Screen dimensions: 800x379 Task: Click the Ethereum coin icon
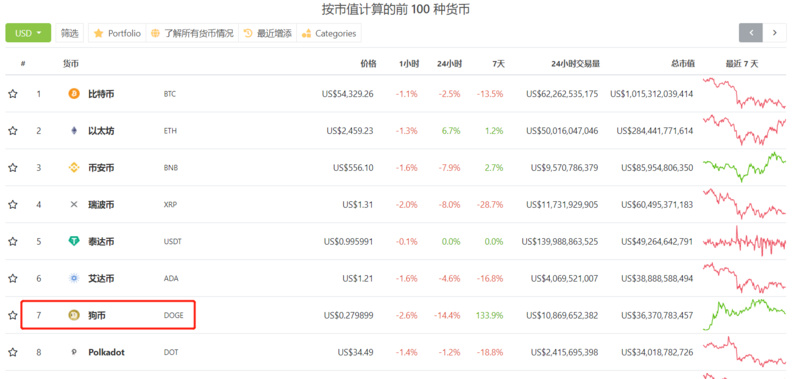[x=74, y=131]
